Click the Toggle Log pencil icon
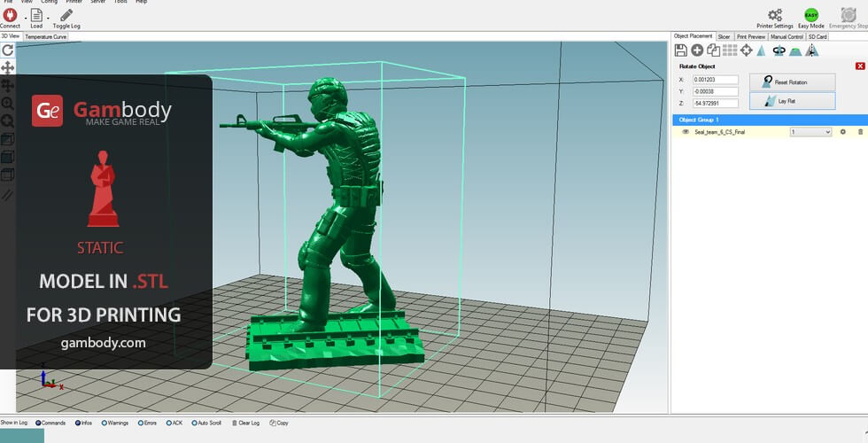 point(66,14)
